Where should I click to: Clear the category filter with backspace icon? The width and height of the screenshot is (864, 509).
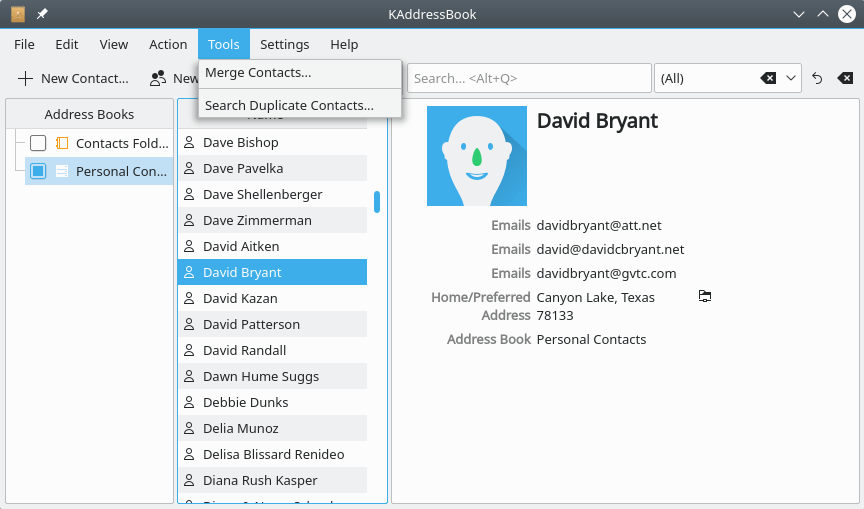pyautogui.click(x=768, y=78)
